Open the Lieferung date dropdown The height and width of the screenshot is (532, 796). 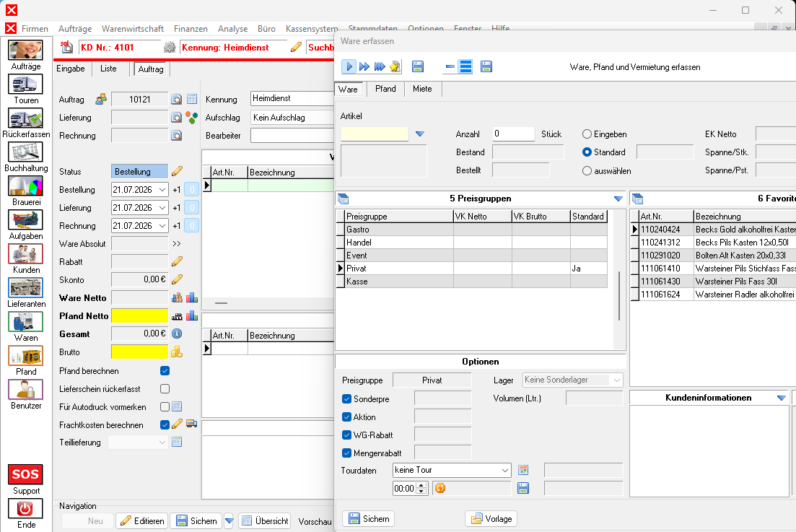click(x=162, y=208)
